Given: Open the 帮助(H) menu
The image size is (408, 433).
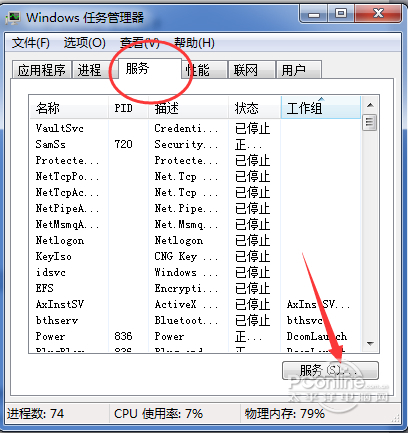Looking at the screenshot, I should click(194, 43).
